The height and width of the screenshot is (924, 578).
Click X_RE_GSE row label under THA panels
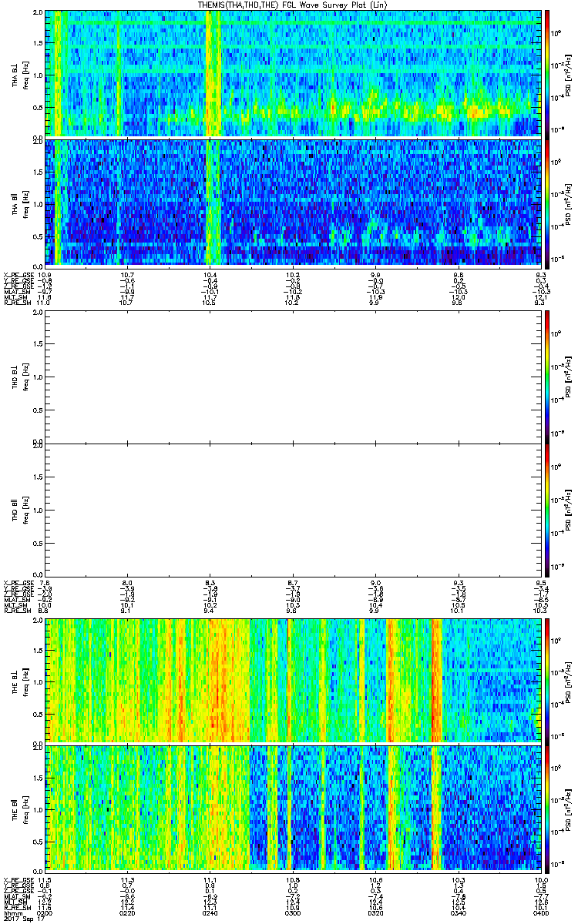pos(17,275)
